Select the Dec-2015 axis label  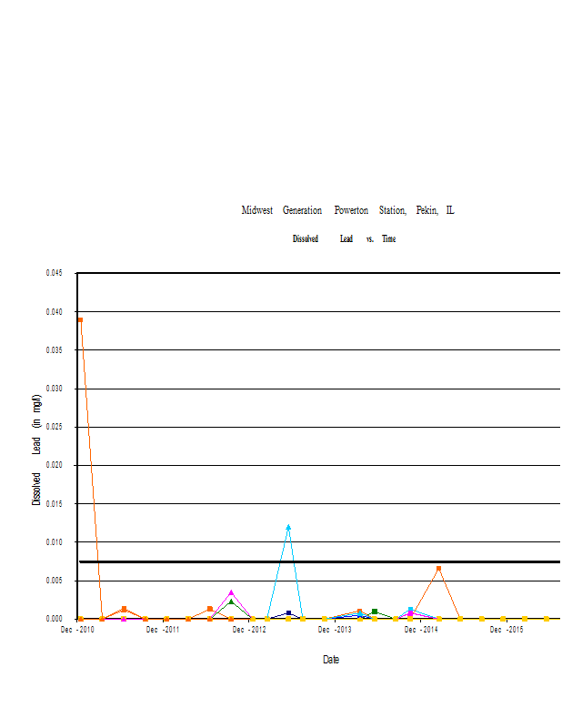pos(507,630)
